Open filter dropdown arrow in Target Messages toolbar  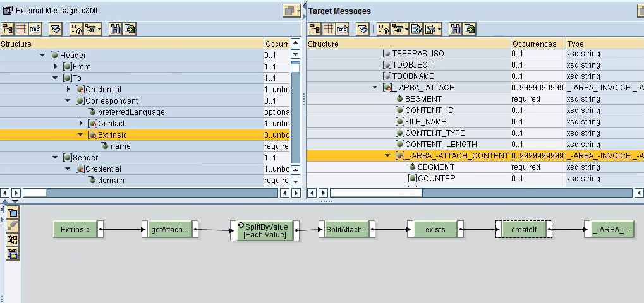[406, 29]
